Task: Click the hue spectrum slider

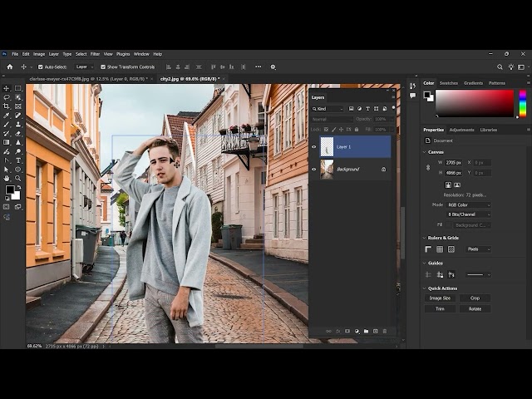Action: click(x=523, y=103)
